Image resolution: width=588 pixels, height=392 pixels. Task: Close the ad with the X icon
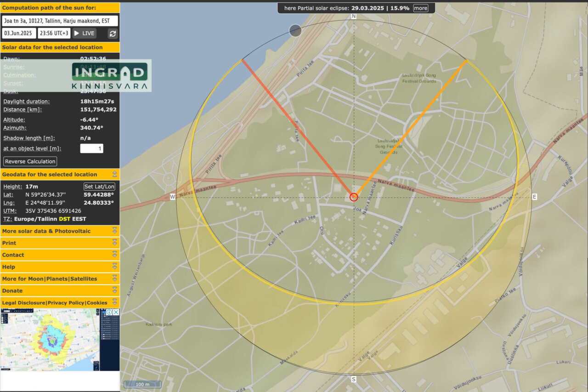coord(116,312)
